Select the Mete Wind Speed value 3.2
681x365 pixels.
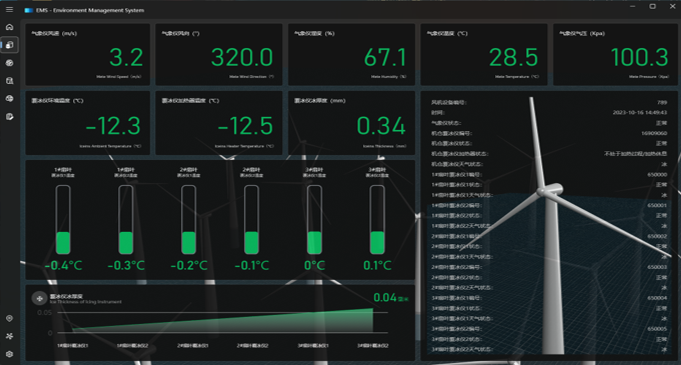pyautogui.click(x=126, y=57)
